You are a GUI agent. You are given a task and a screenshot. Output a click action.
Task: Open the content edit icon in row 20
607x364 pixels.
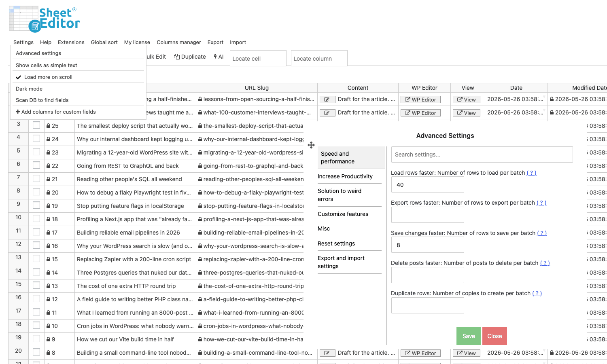click(327, 353)
